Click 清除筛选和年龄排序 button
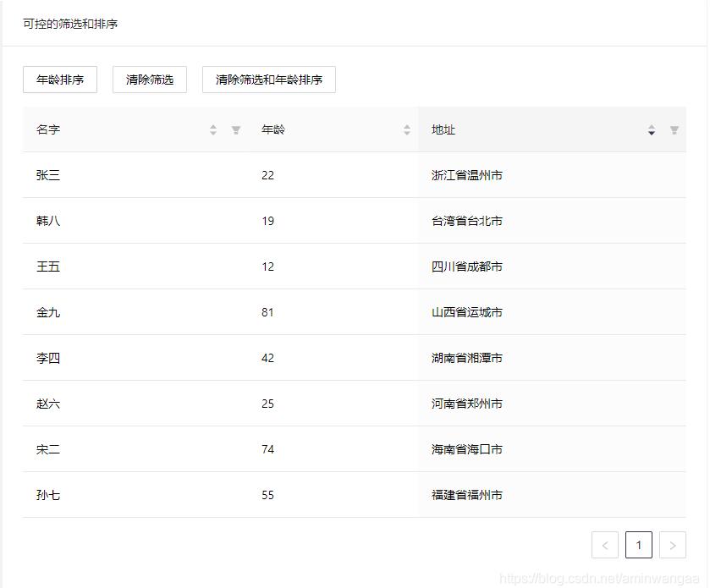Viewport: 710px width, 588px height. (269, 80)
